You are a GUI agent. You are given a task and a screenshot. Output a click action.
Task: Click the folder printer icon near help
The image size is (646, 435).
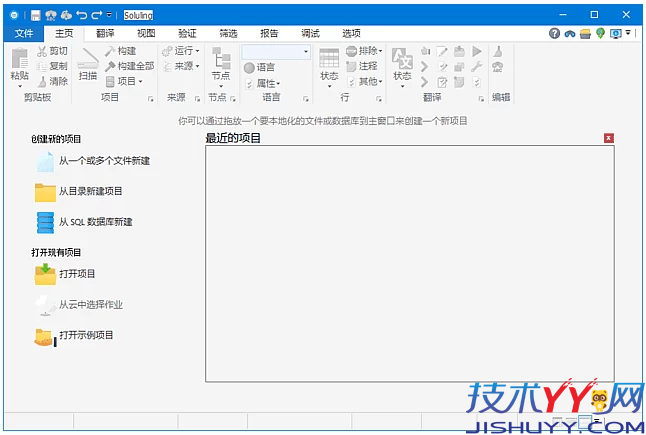[585, 34]
